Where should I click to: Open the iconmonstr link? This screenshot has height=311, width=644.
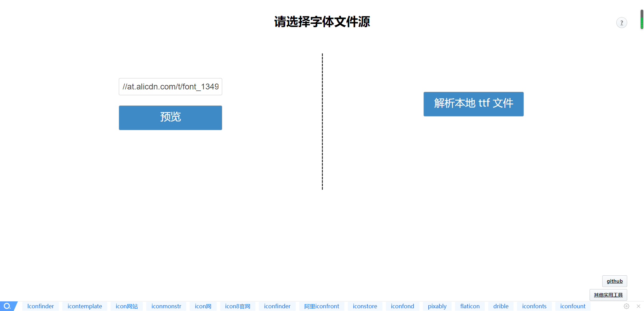[166, 306]
